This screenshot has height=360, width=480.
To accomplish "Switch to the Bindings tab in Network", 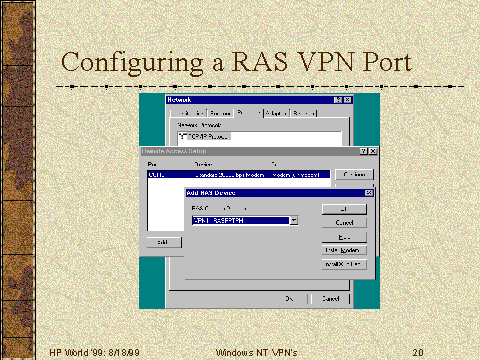I will click(x=304, y=113).
